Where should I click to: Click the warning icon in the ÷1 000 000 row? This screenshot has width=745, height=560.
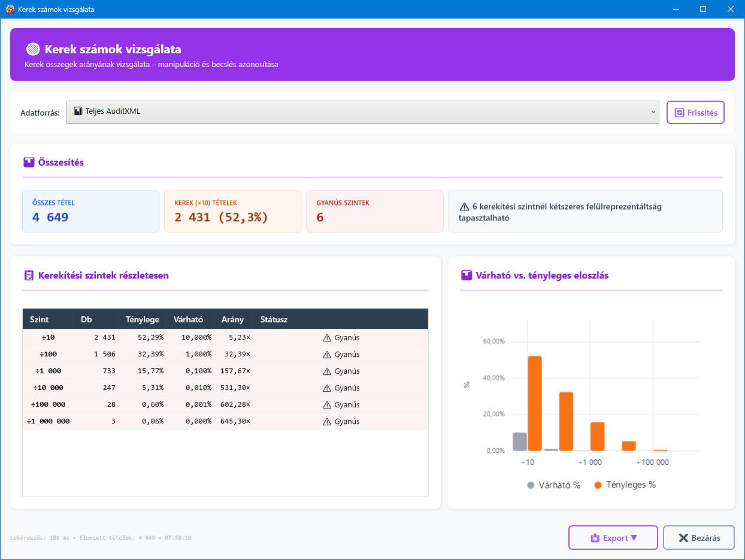[x=327, y=422]
